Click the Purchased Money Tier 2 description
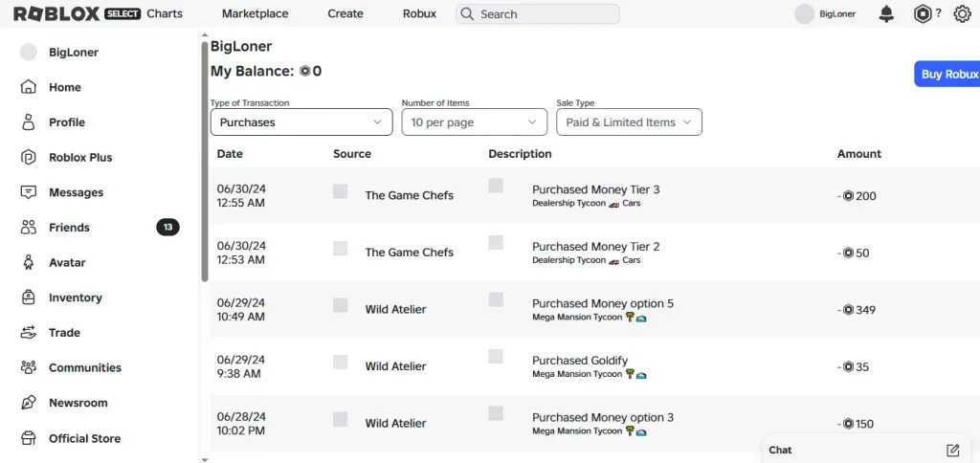Screen dimensions: 980x463 click(595, 247)
